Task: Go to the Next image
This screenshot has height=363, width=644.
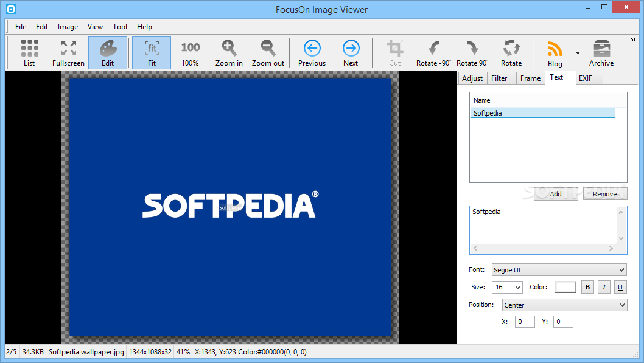Action: (351, 53)
